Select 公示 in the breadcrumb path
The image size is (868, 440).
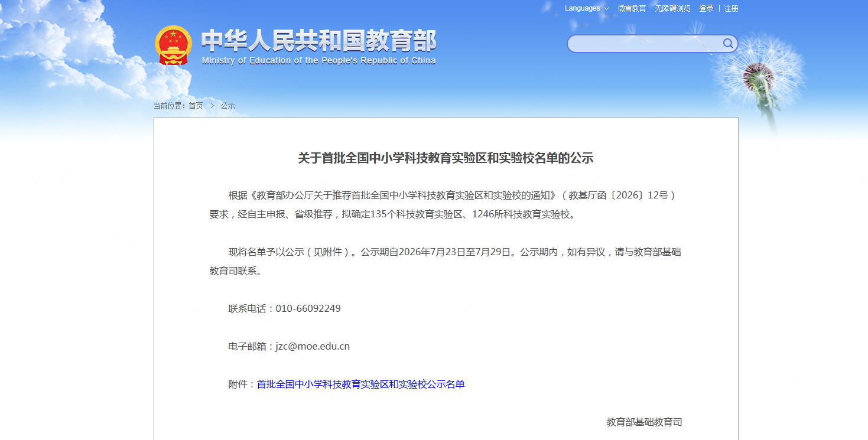[228, 106]
